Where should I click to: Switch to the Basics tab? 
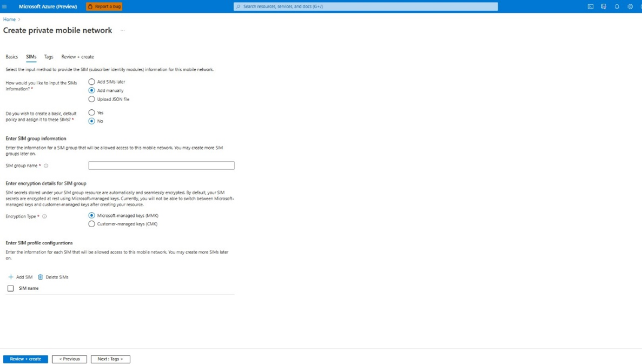pos(11,57)
